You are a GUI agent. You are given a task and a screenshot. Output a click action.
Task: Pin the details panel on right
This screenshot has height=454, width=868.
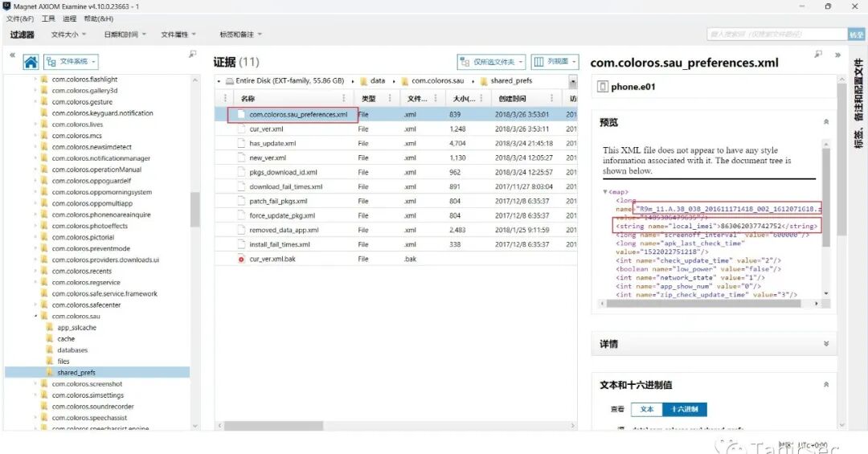tap(818, 54)
